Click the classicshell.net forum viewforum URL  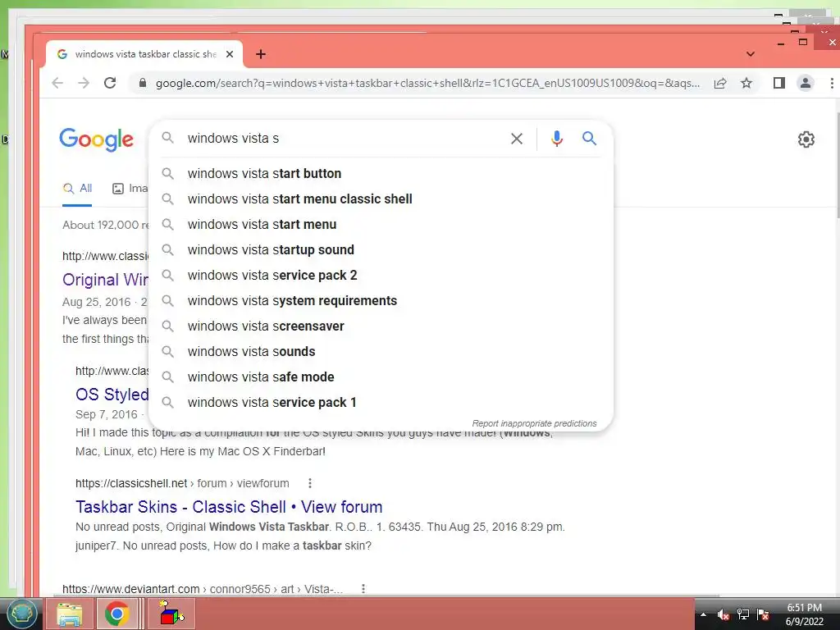pyautogui.click(x=182, y=483)
